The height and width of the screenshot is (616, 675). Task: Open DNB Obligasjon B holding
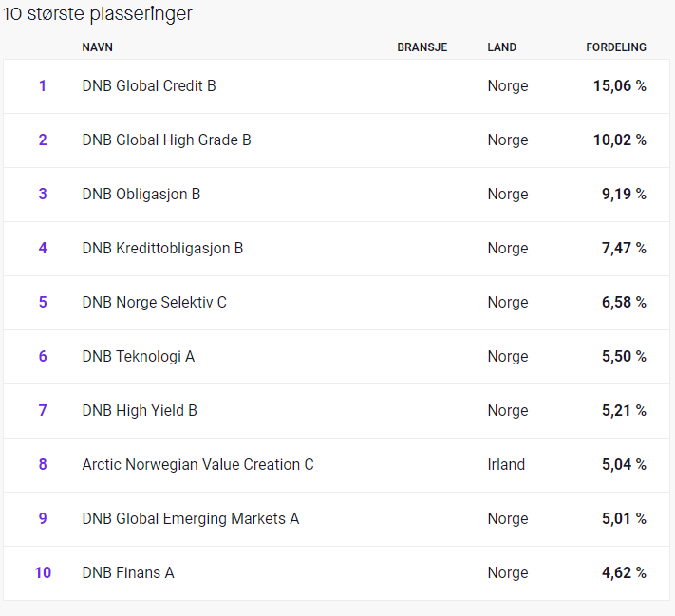336,195
